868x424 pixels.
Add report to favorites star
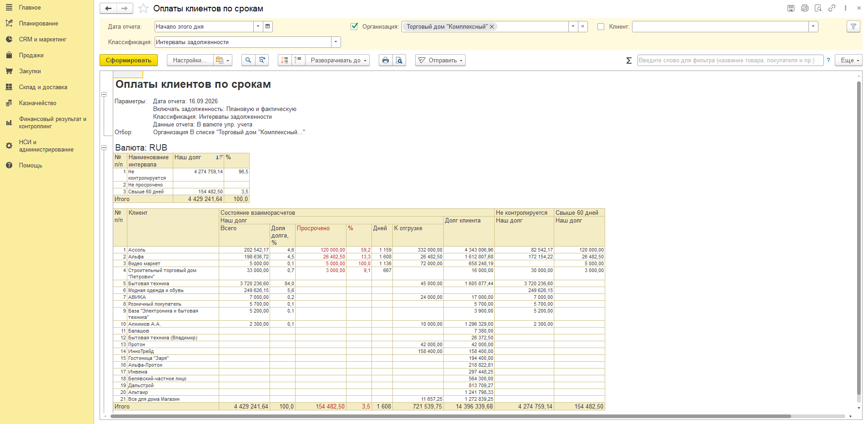click(143, 9)
